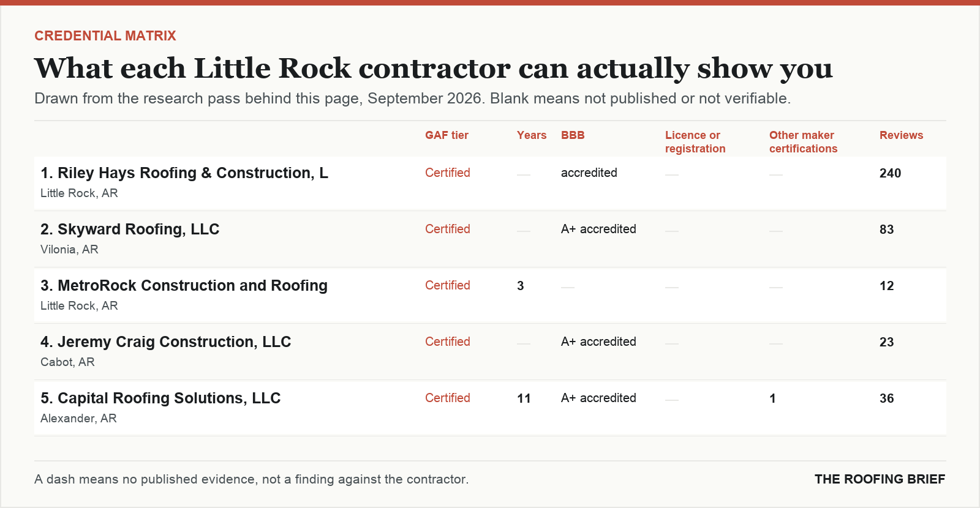Click the 'BBB' column header
This screenshot has width=980, height=508.
[x=573, y=135]
